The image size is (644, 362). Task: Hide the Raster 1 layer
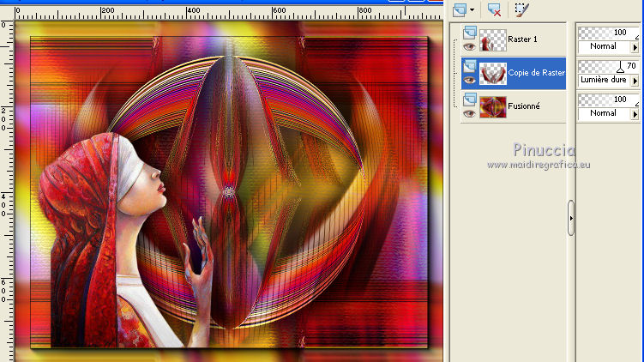[469, 47]
